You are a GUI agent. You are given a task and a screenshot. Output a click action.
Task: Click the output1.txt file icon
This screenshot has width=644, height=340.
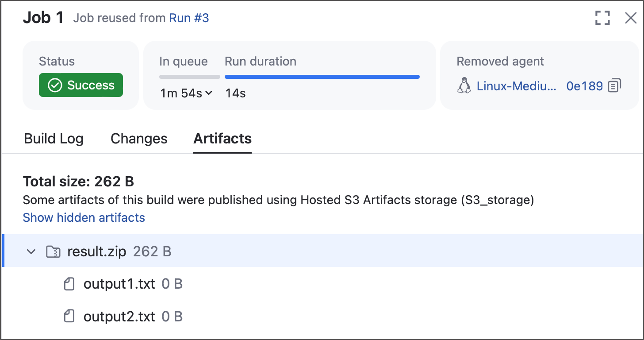click(69, 284)
